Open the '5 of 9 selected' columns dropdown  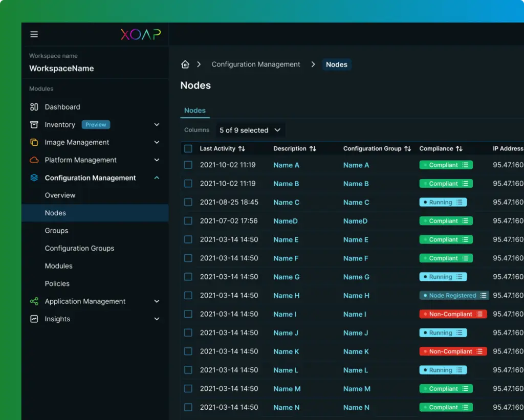pos(250,130)
